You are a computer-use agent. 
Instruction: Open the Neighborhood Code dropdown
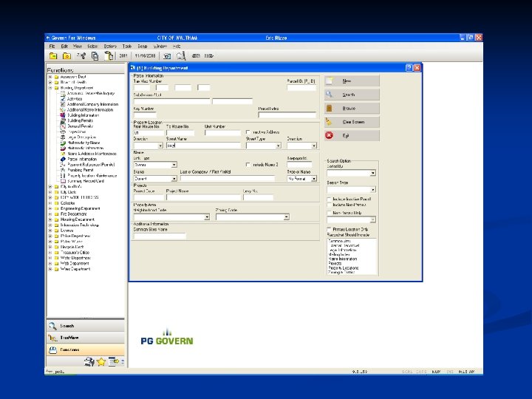[x=207, y=217]
